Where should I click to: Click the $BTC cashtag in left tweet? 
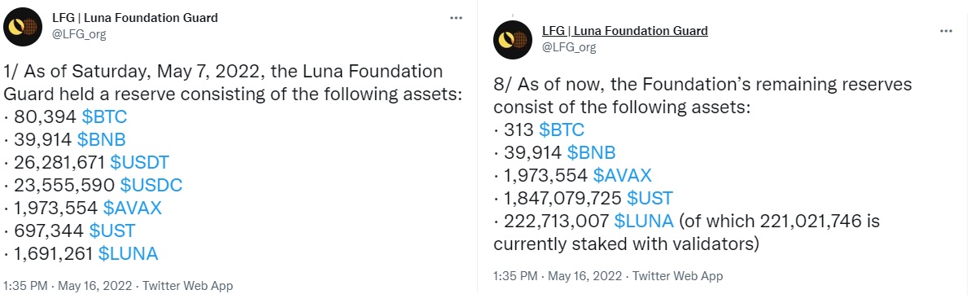click(104, 116)
